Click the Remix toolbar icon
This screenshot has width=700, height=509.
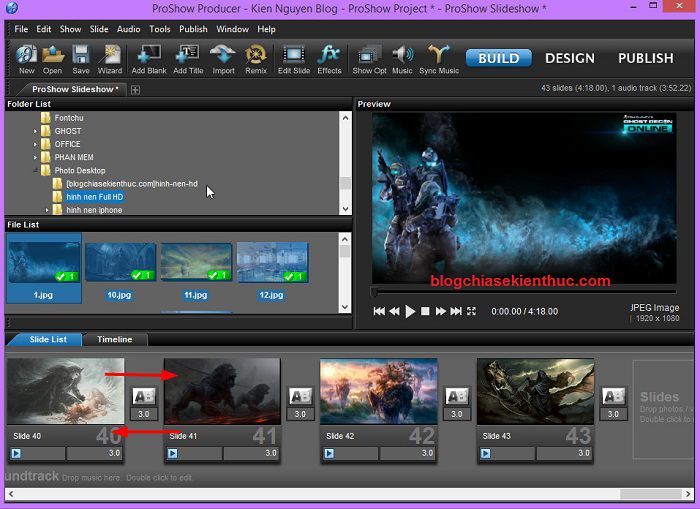point(256,59)
